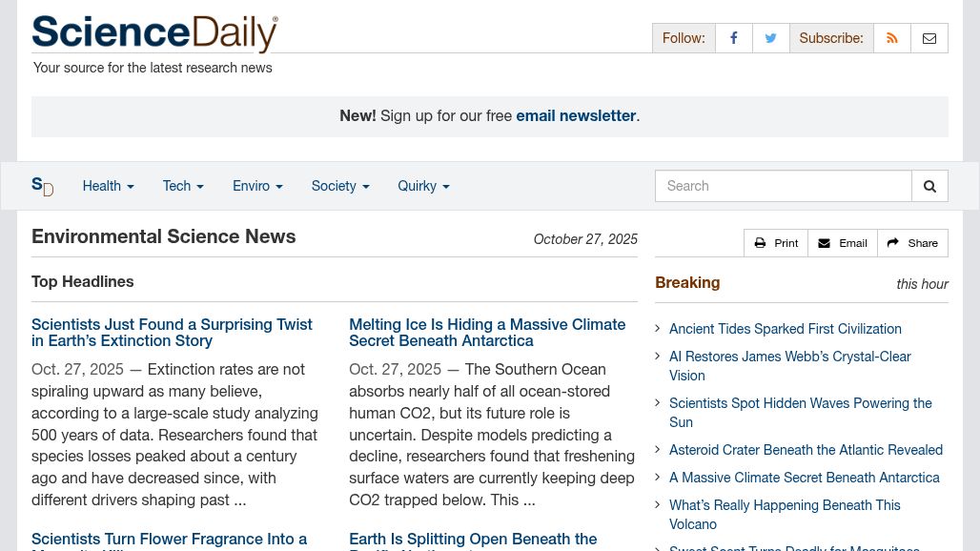
Task: Open the Quirky menu
Action: [423, 186]
